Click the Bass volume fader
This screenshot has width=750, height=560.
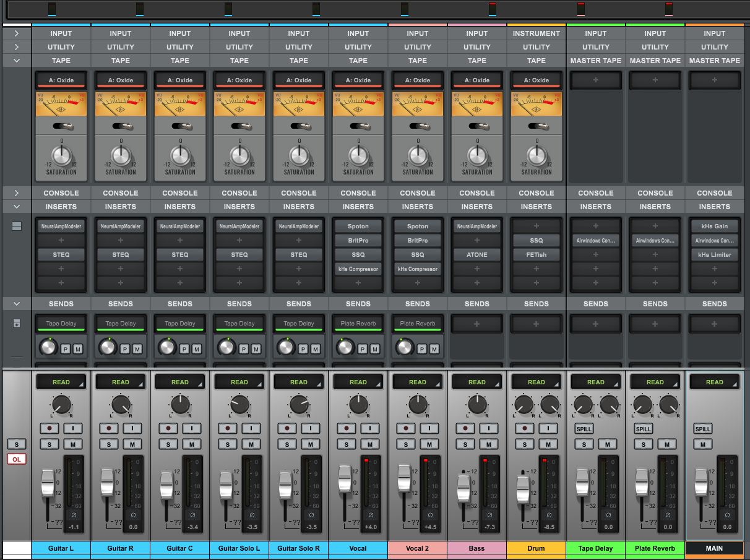463,489
